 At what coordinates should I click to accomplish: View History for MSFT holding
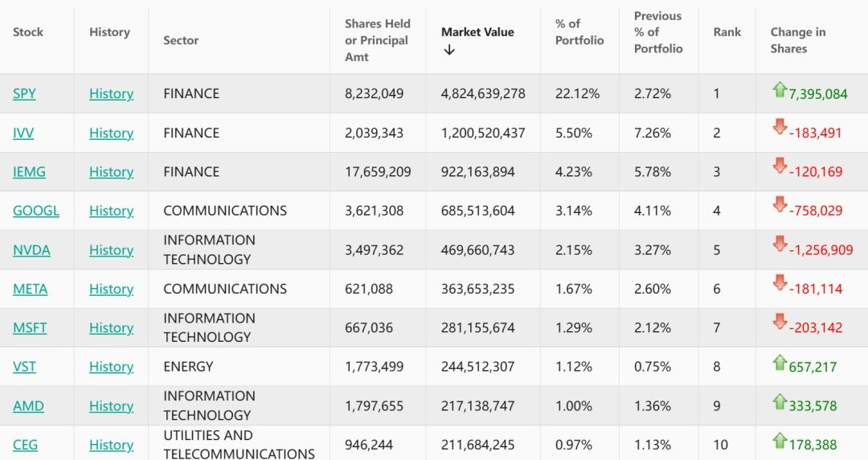click(x=111, y=328)
